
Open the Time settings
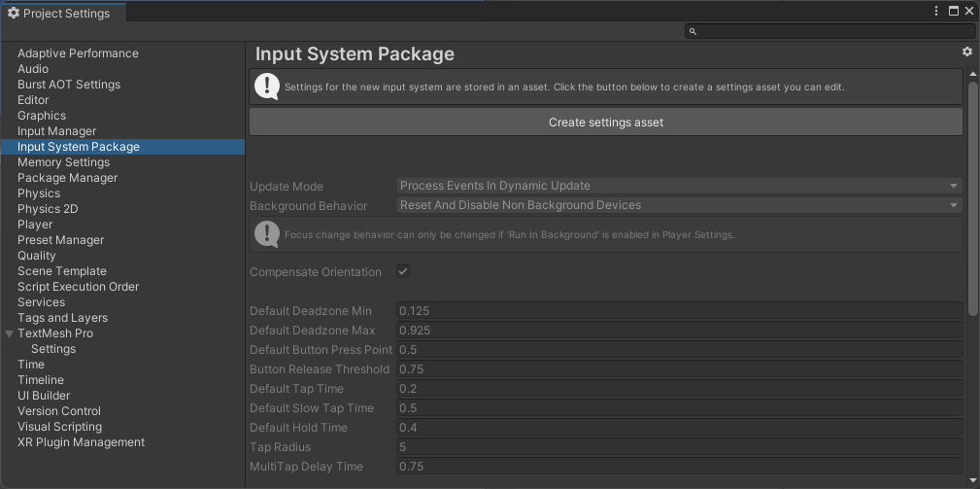click(x=31, y=365)
